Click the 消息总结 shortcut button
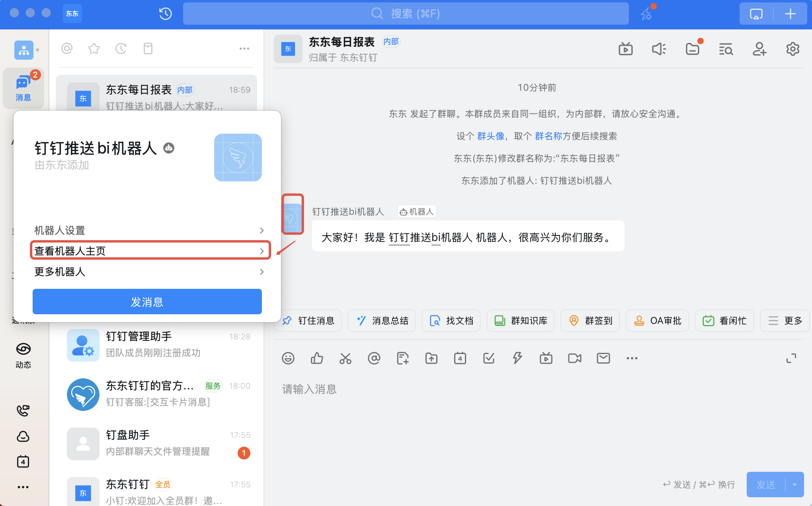Screen dimensions: 812x506 tap(382, 321)
